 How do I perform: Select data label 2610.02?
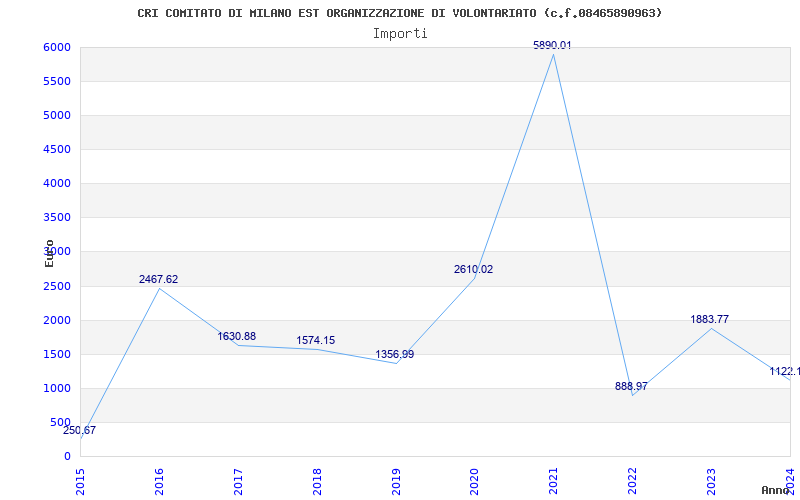click(x=473, y=269)
